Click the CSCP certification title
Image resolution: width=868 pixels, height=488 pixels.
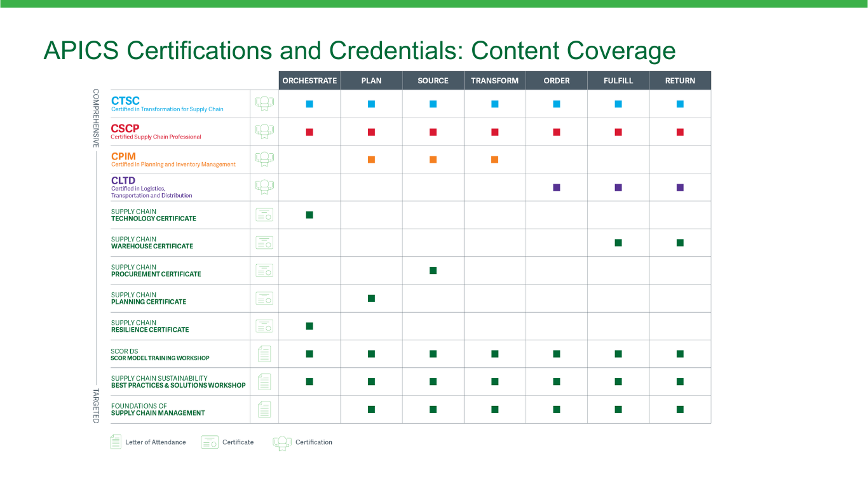click(125, 128)
